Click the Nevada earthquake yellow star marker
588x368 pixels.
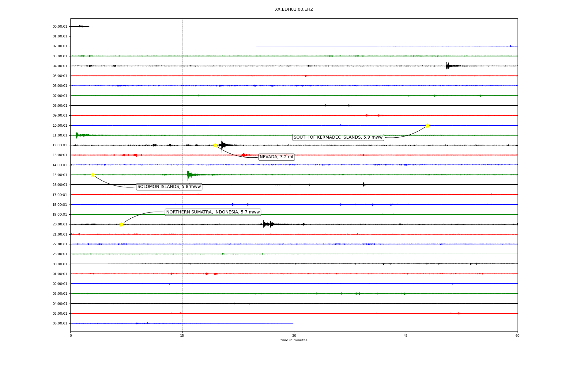pos(215,145)
